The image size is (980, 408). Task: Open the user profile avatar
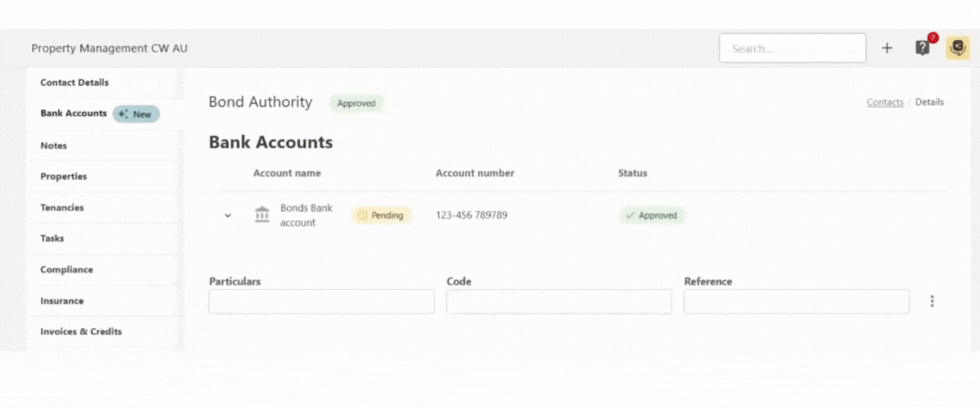click(x=958, y=48)
